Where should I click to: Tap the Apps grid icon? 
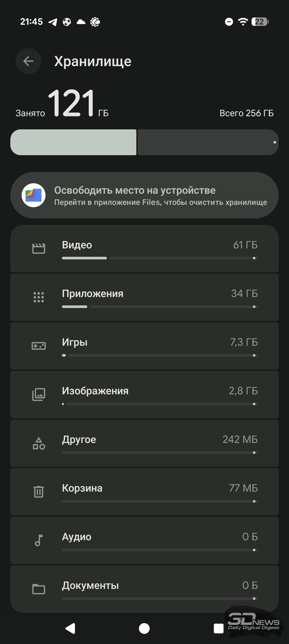point(39,297)
